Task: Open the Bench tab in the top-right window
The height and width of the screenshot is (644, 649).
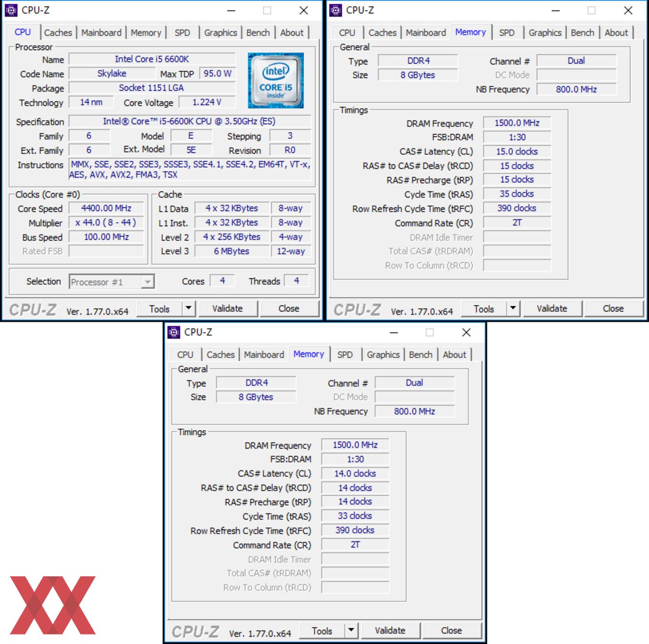Action: [582, 32]
